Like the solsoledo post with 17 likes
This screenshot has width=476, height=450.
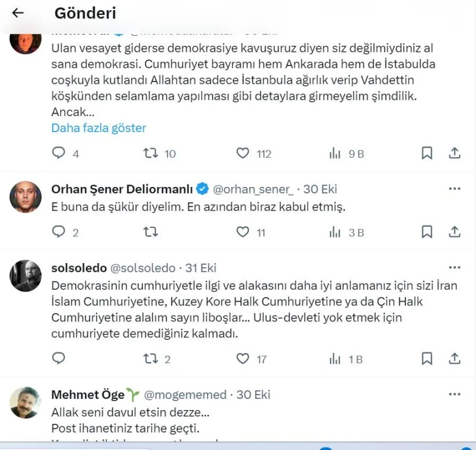tap(243, 358)
